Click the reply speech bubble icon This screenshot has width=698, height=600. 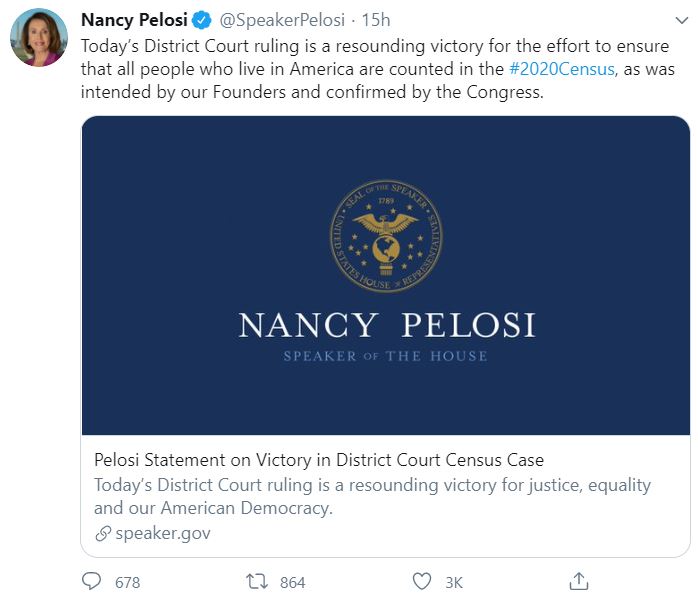pyautogui.click(x=92, y=581)
